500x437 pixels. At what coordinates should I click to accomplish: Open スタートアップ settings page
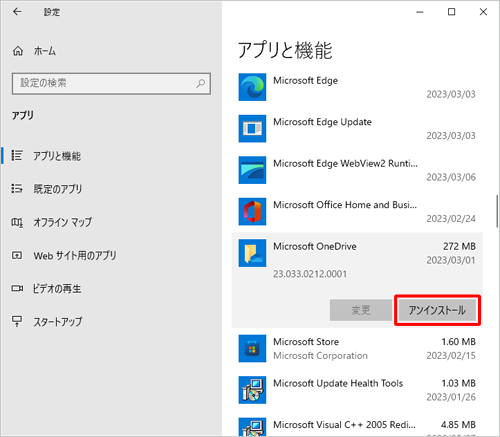click(58, 322)
